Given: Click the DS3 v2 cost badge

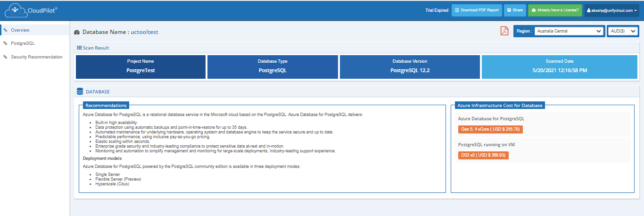Looking at the screenshot, I should tap(483, 155).
